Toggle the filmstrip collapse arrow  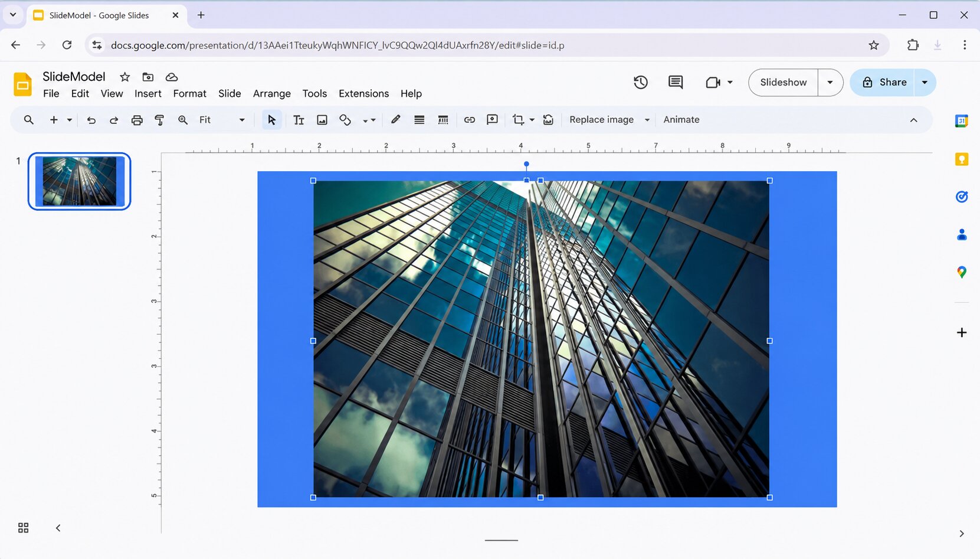click(58, 528)
